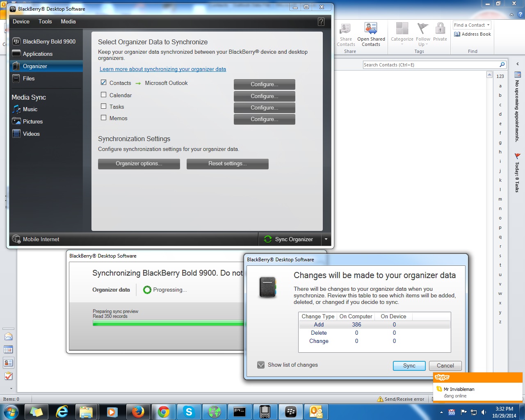Open Videos under Media Sync

[26, 134]
